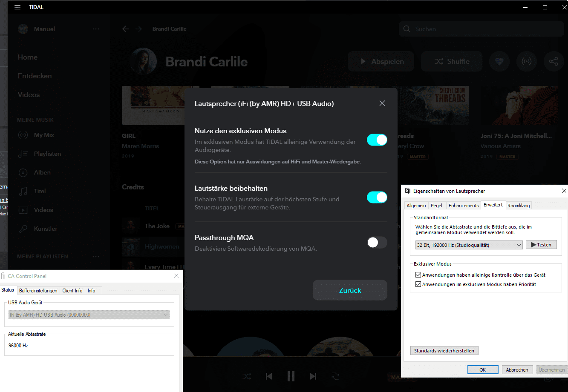Click the Brandi Carlile breadcrumb text
Image resolution: width=568 pixels, height=392 pixels.
(170, 29)
